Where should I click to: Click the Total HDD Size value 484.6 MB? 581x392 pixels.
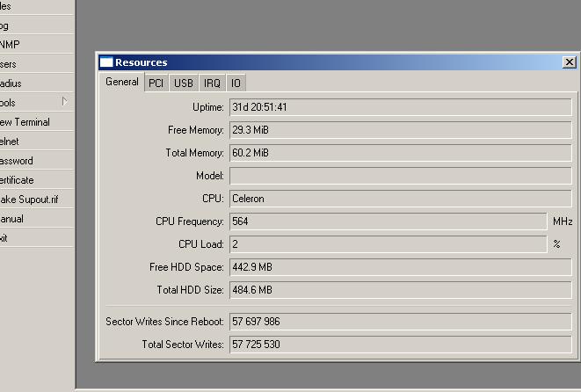pyautogui.click(x=401, y=290)
